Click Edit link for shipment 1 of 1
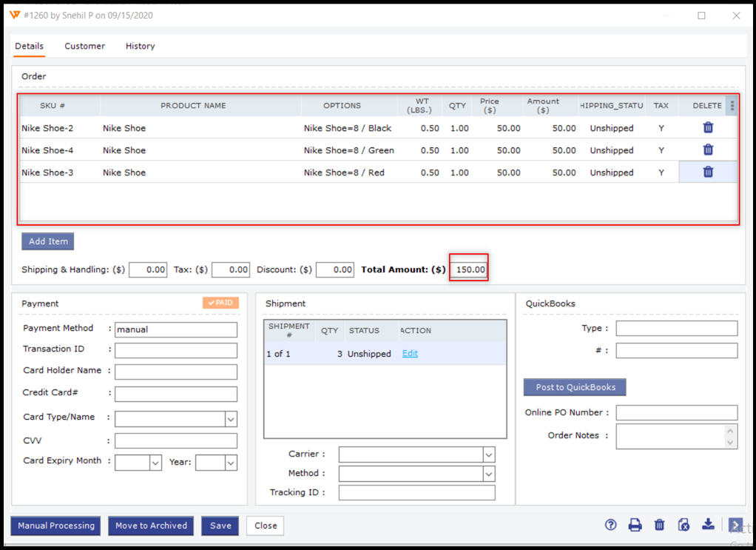The height and width of the screenshot is (550, 756). [410, 354]
